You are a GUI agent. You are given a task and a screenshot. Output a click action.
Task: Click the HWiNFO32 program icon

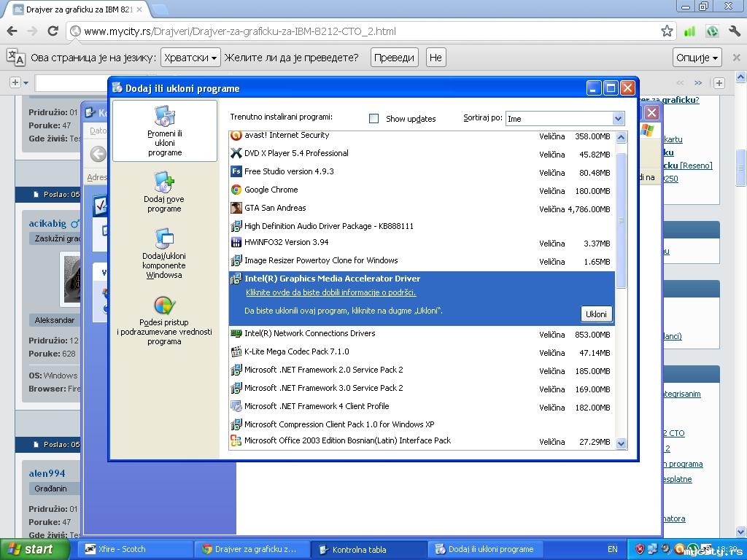point(236,242)
